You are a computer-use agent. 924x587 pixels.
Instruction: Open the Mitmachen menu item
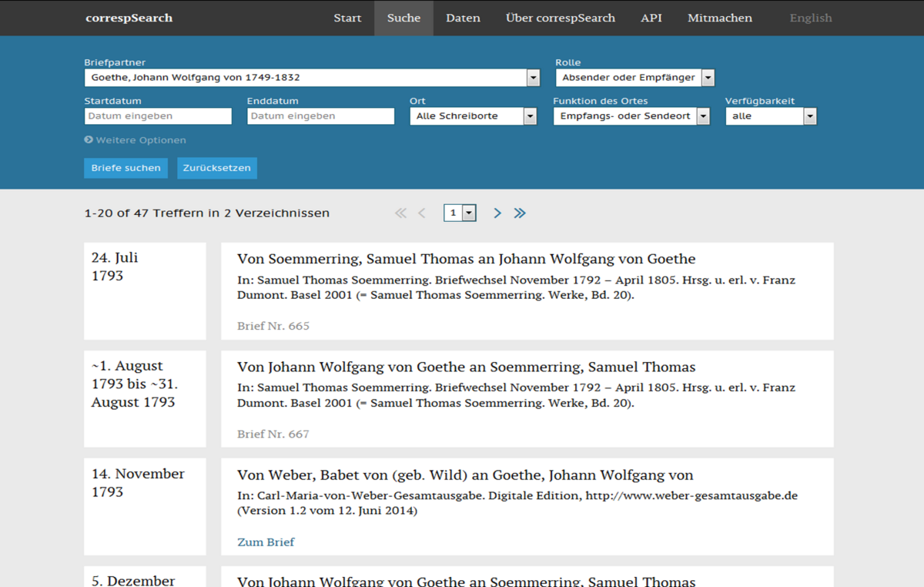tap(720, 18)
